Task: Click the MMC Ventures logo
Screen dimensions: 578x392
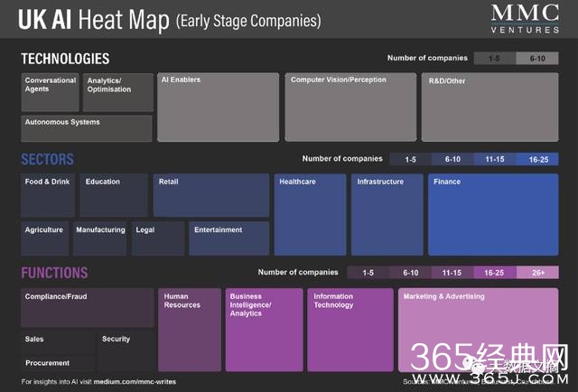Action: tap(531, 16)
